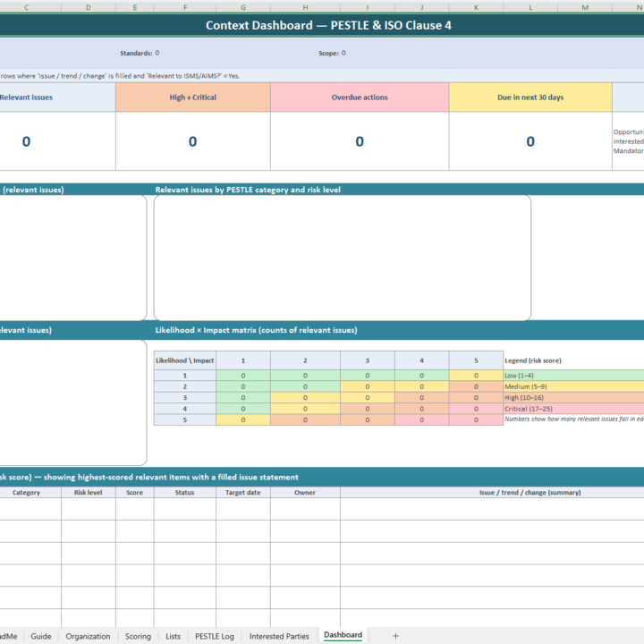This screenshot has height=644, width=644.
Task: Select column E header
Action: tap(135, 7)
